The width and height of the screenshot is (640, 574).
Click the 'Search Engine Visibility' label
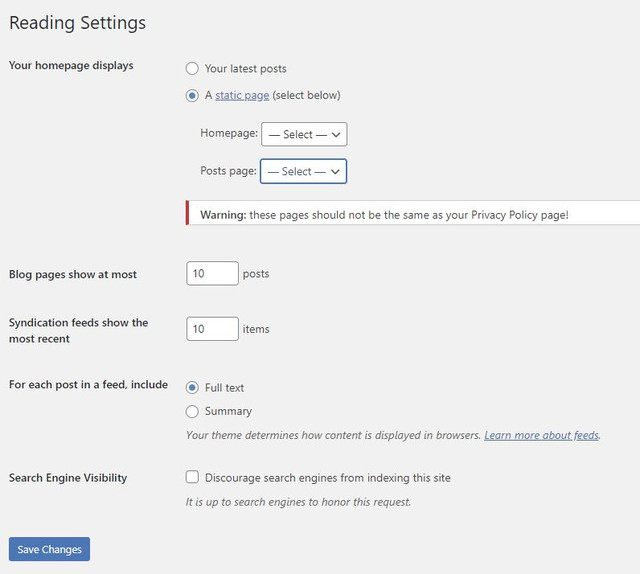pyautogui.click(x=68, y=478)
